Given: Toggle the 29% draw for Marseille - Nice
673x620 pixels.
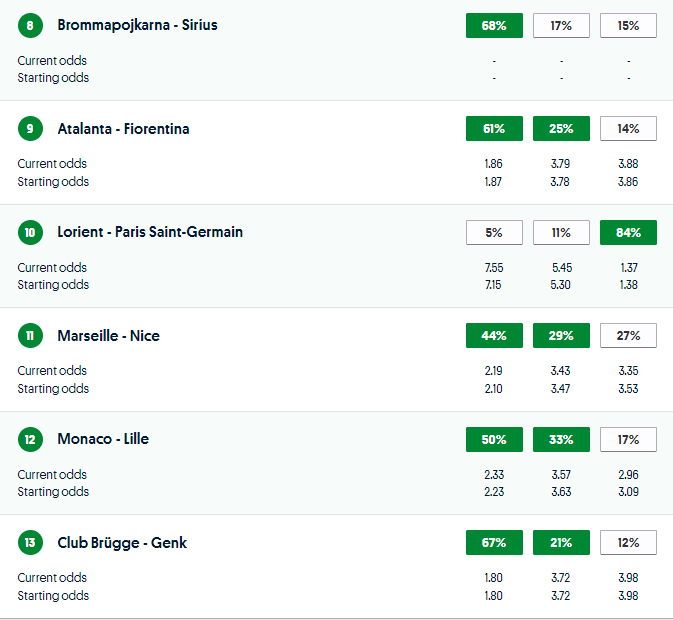Looking at the screenshot, I should [561, 336].
